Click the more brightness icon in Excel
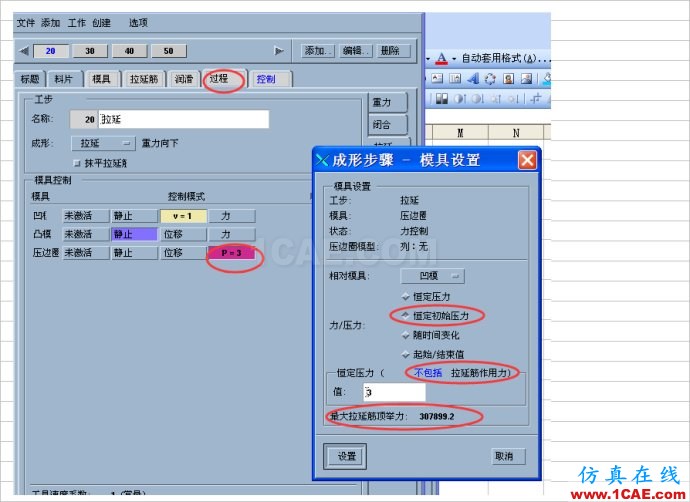Screen dimensions: 690x502 pos(495,99)
